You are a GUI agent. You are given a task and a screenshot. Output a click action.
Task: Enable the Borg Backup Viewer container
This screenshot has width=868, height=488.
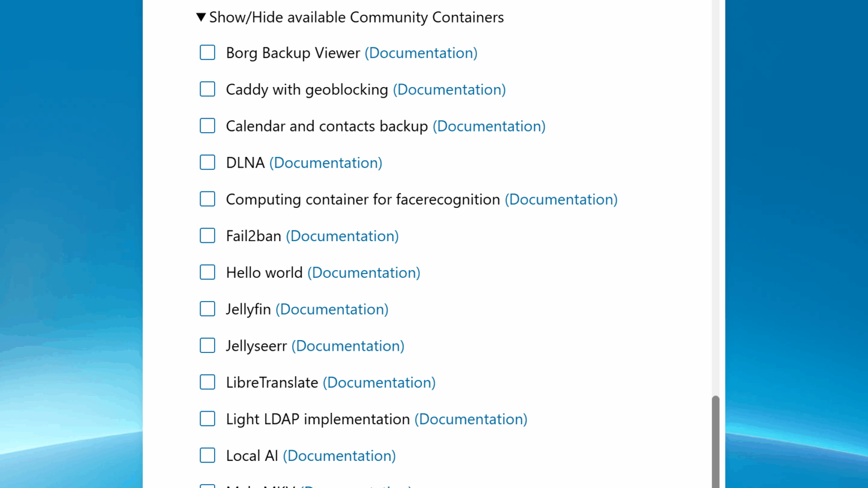(x=207, y=52)
